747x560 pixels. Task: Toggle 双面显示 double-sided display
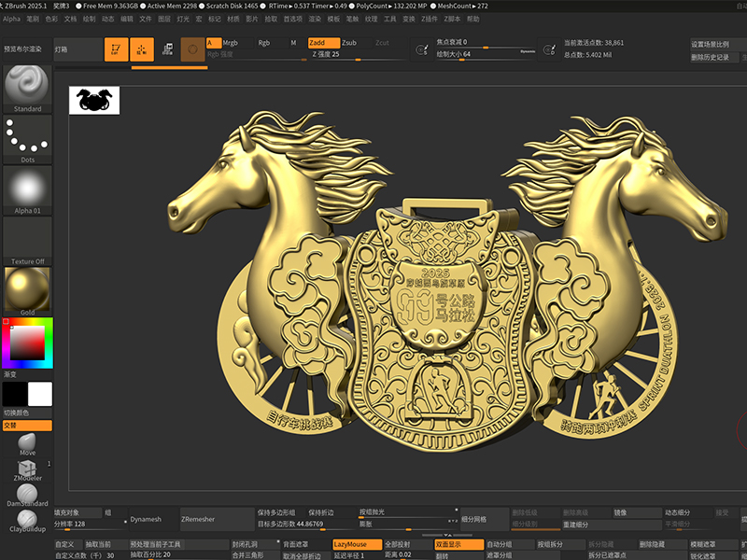click(459, 544)
